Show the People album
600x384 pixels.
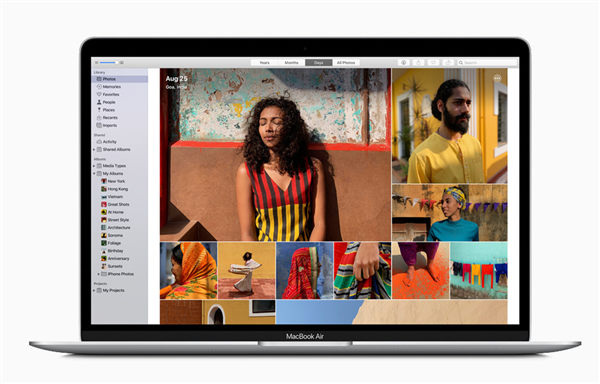(x=109, y=102)
